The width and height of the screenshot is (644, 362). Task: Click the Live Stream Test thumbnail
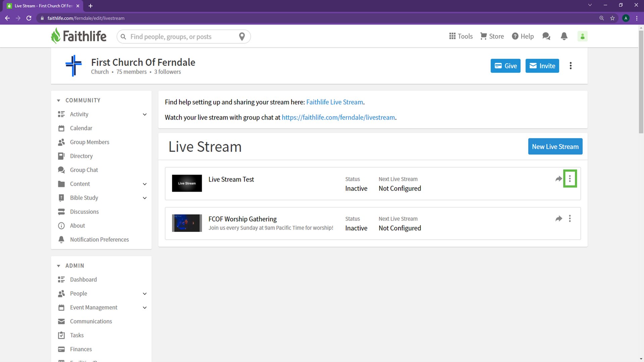[x=187, y=183]
